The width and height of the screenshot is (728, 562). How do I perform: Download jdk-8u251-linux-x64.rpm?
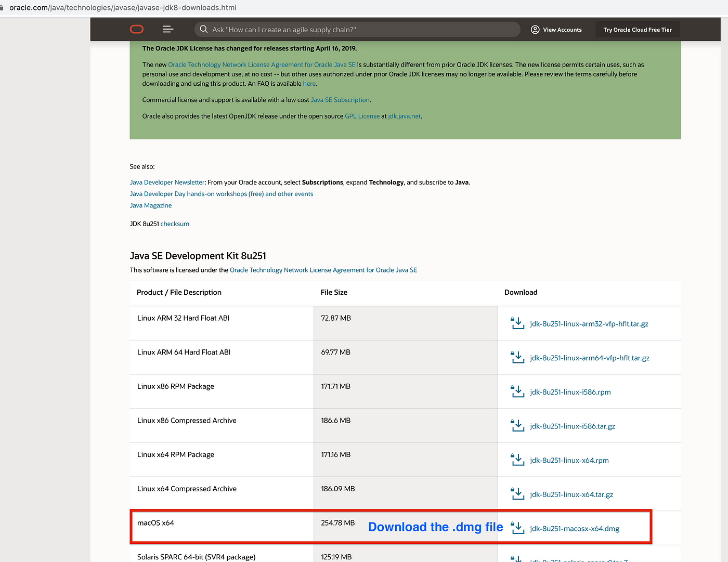pos(569,460)
